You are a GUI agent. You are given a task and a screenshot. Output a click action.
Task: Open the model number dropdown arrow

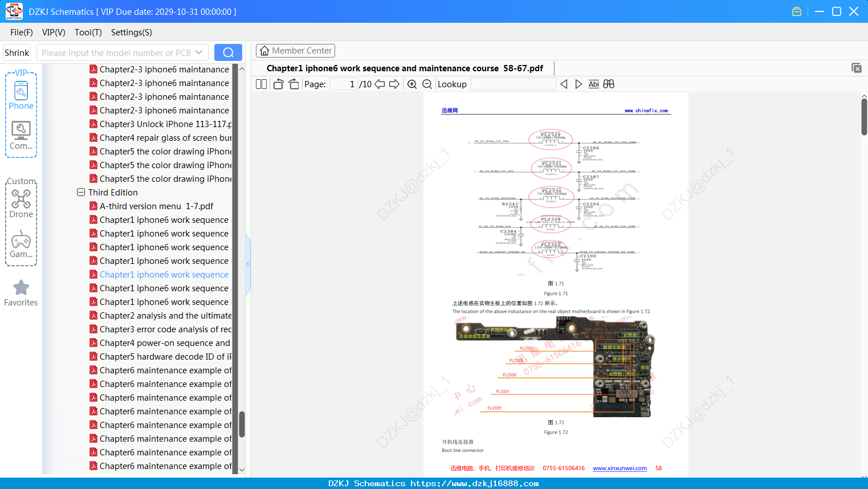tap(199, 52)
